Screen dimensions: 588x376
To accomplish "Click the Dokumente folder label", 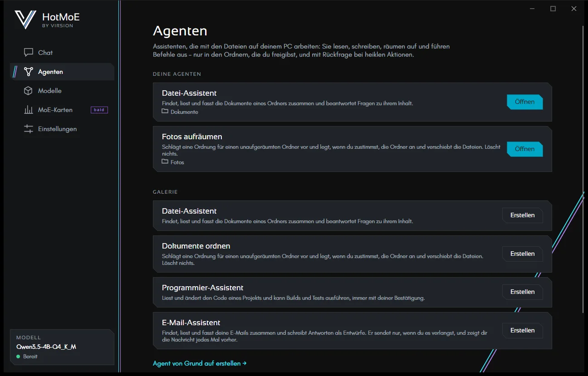I will tap(184, 112).
